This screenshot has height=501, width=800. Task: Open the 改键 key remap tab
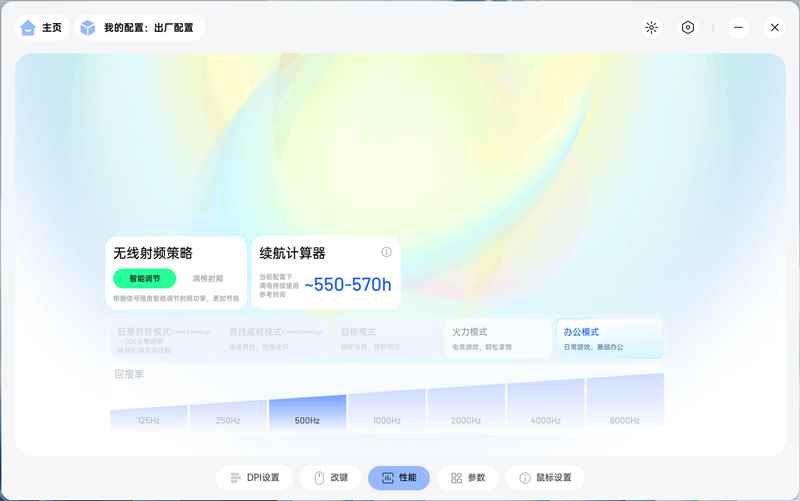(331, 478)
